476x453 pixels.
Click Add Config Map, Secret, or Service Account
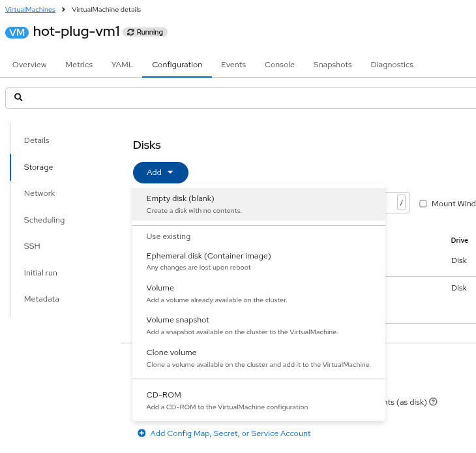tap(230, 433)
